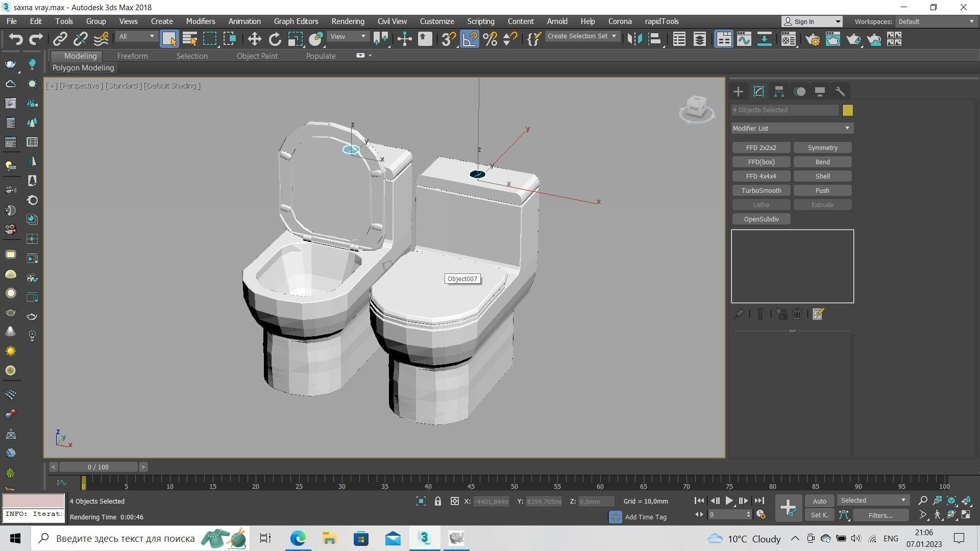Apply the Symmetry modifier button
The width and height of the screenshot is (980, 551).
tap(822, 148)
